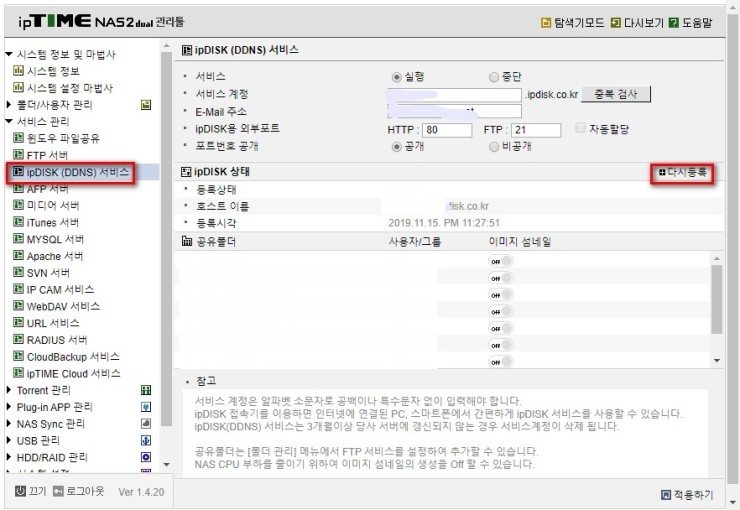
Task: Click RADIUS 서버 sidebar icon
Action: [x=18, y=340]
